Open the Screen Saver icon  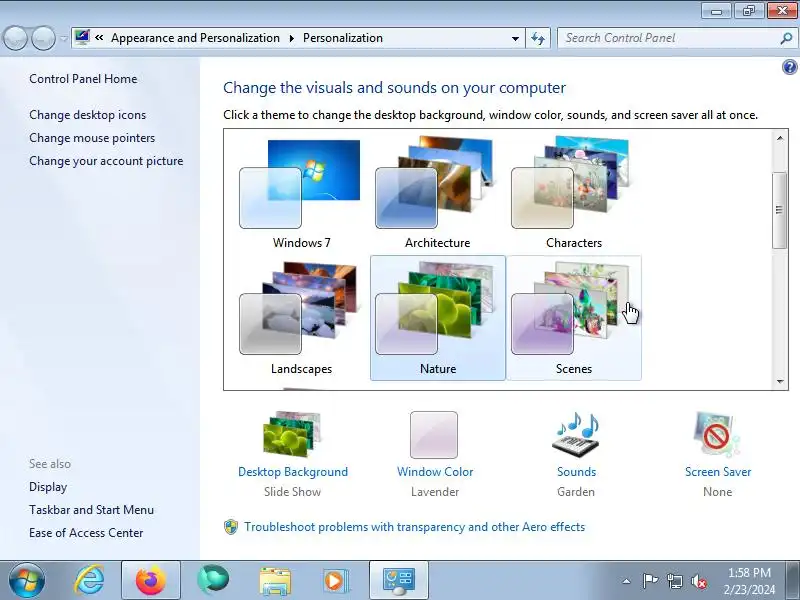coord(716,434)
